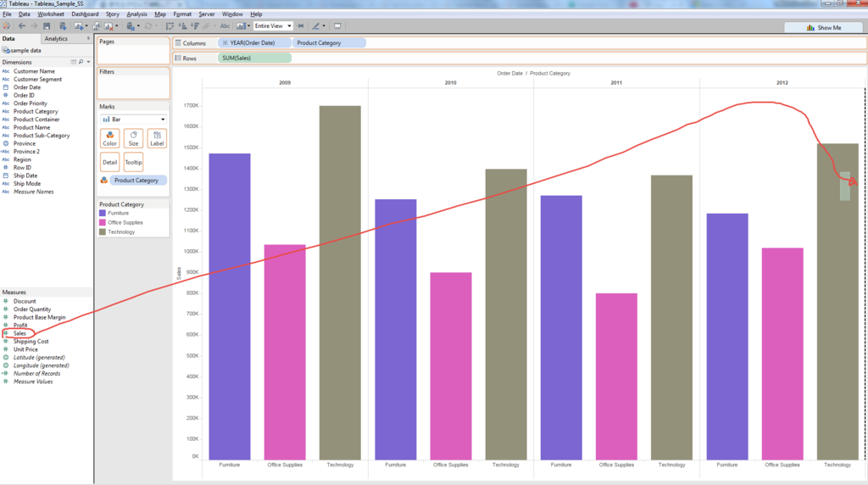
Task: Open the New Worksheet dropdown arrow
Action: (86, 26)
